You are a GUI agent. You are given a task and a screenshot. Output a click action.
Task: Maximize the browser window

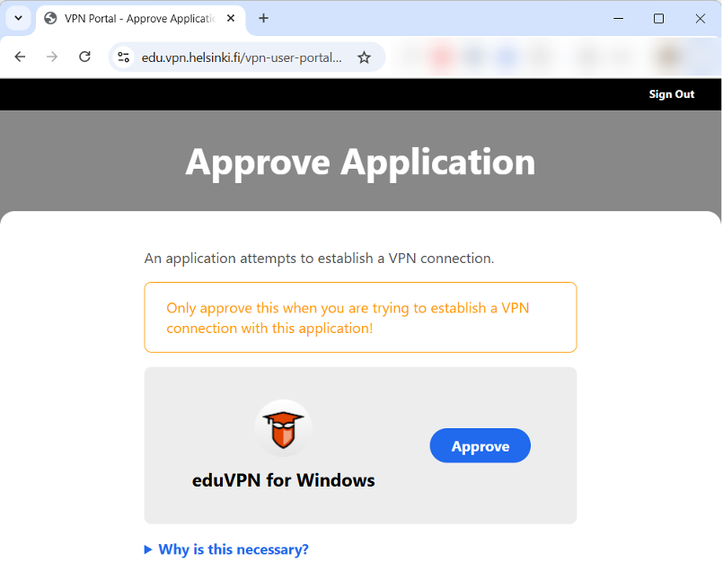(x=659, y=19)
